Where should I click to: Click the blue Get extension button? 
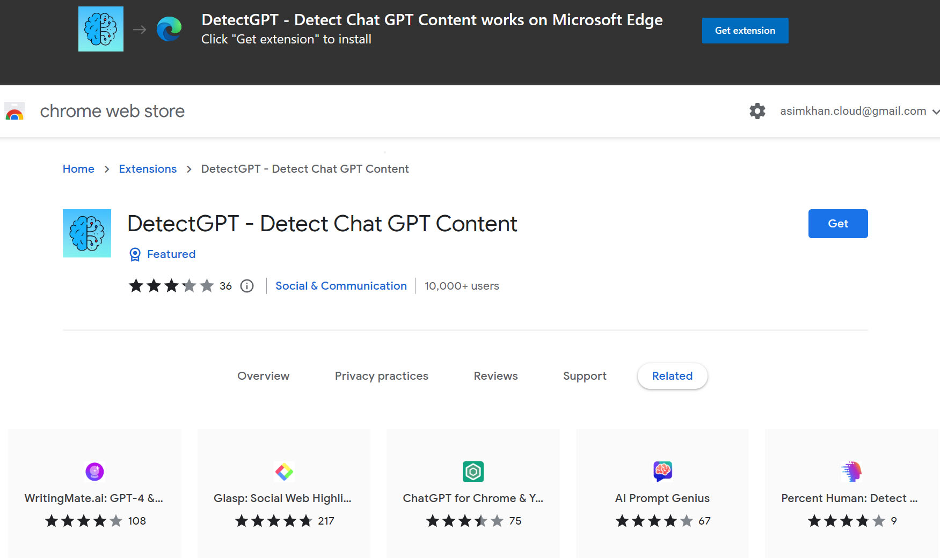click(745, 30)
